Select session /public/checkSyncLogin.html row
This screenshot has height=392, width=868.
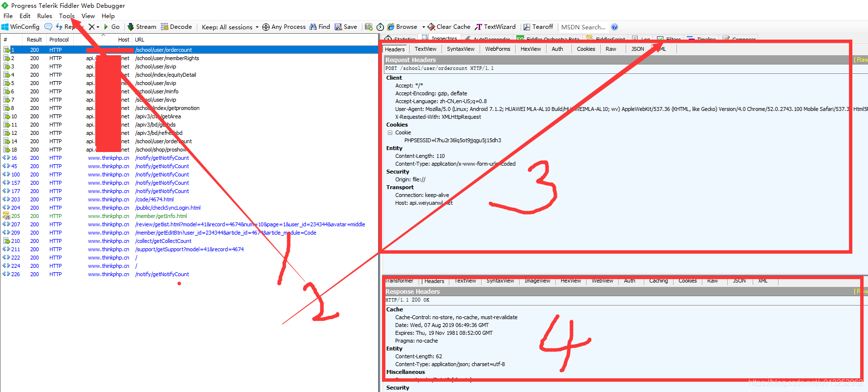pyautogui.click(x=190, y=208)
